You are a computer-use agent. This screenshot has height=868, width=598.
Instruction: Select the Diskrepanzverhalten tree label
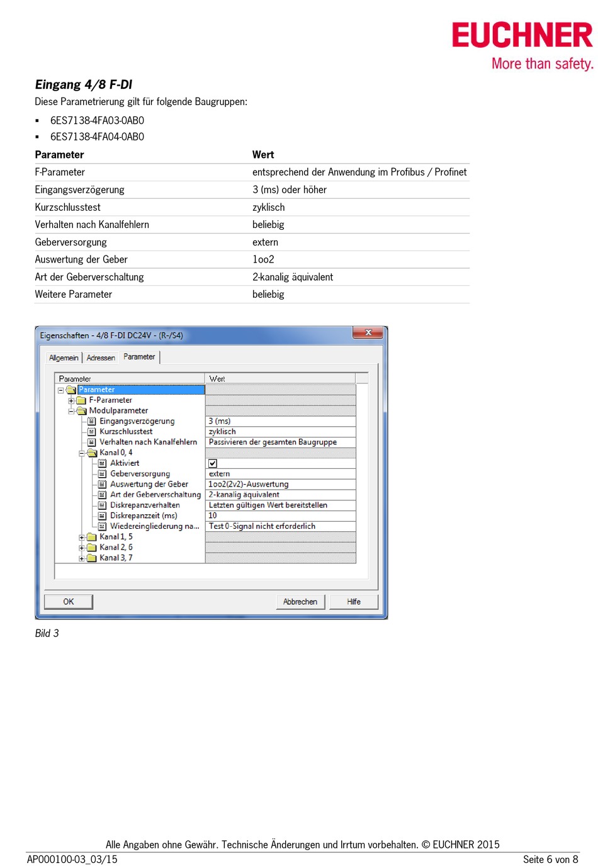[x=145, y=505]
